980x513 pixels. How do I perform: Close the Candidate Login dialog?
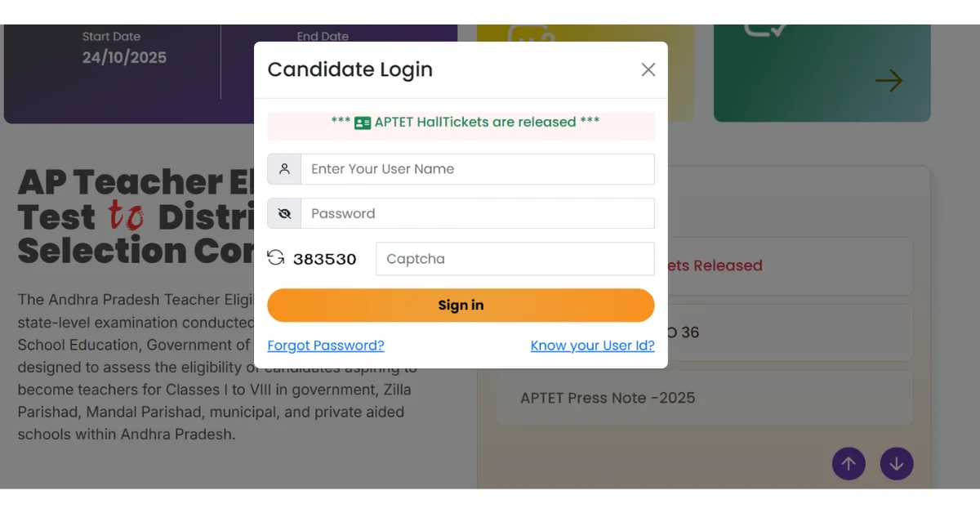(648, 69)
